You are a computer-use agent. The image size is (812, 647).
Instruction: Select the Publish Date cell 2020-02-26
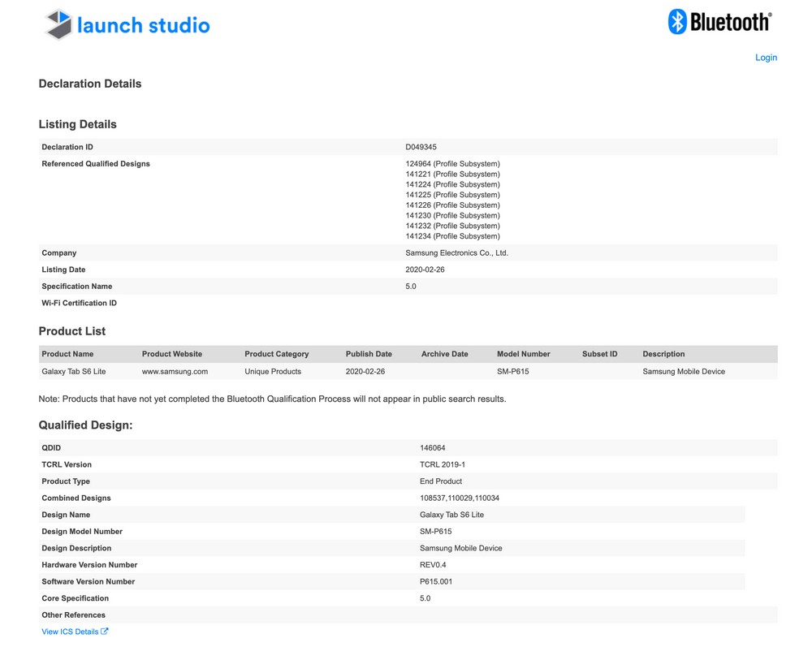(365, 372)
